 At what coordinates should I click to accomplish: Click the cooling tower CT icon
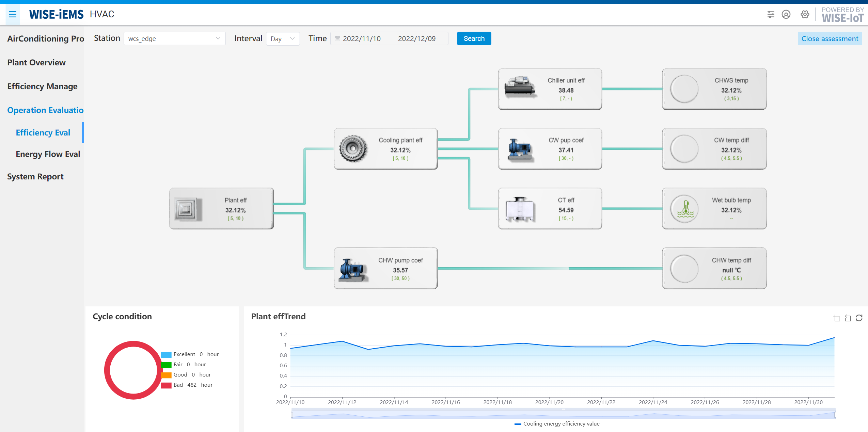[x=520, y=209]
